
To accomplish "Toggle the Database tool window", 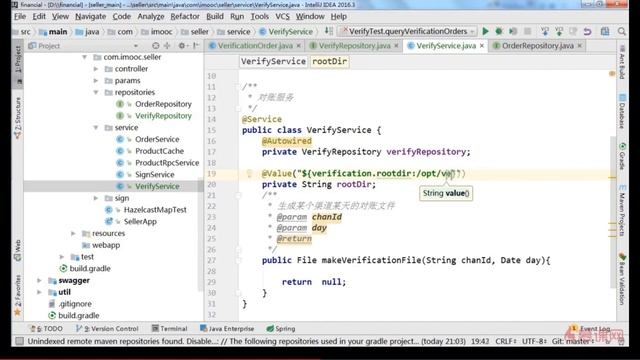I will [622, 111].
